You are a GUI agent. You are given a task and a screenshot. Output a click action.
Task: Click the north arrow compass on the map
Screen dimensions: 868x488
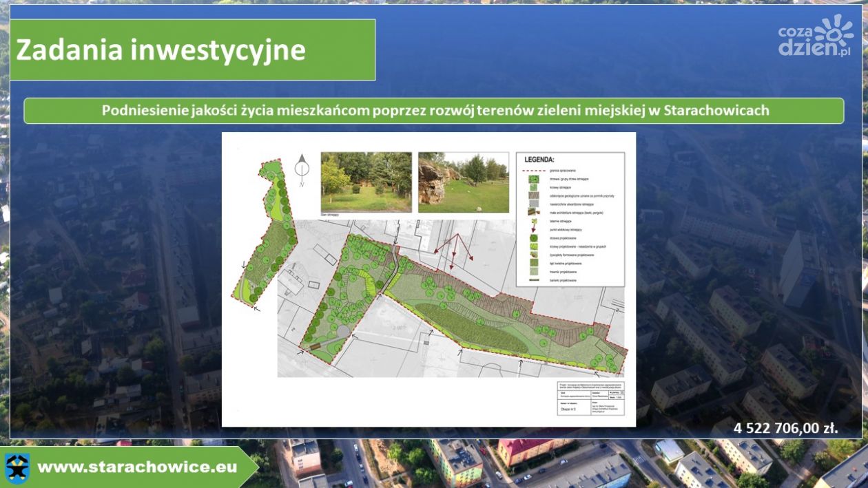(302, 169)
